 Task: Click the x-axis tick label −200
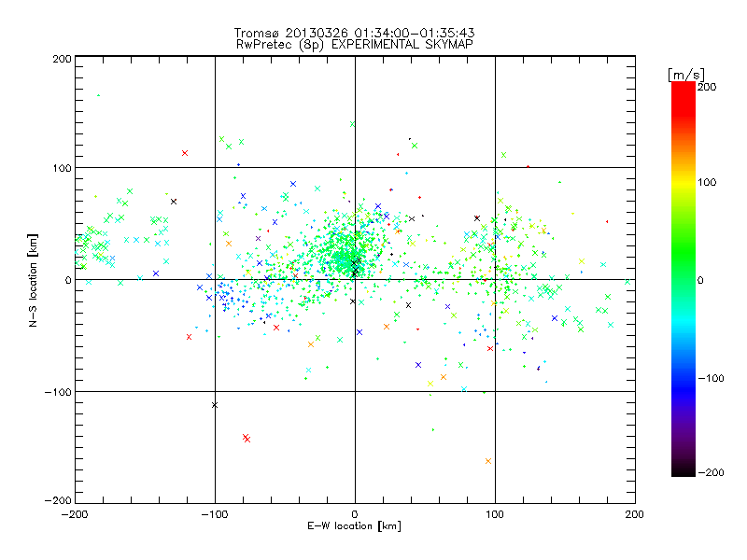(75, 514)
